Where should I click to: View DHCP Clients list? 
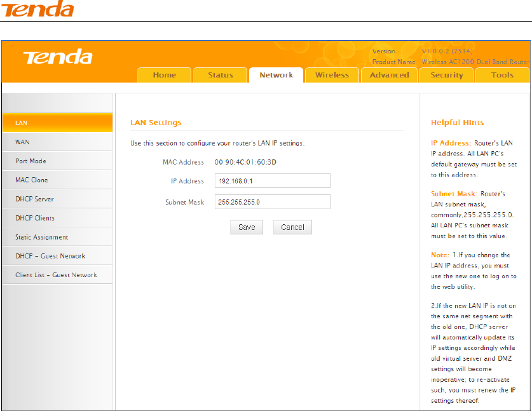pos(57,218)
